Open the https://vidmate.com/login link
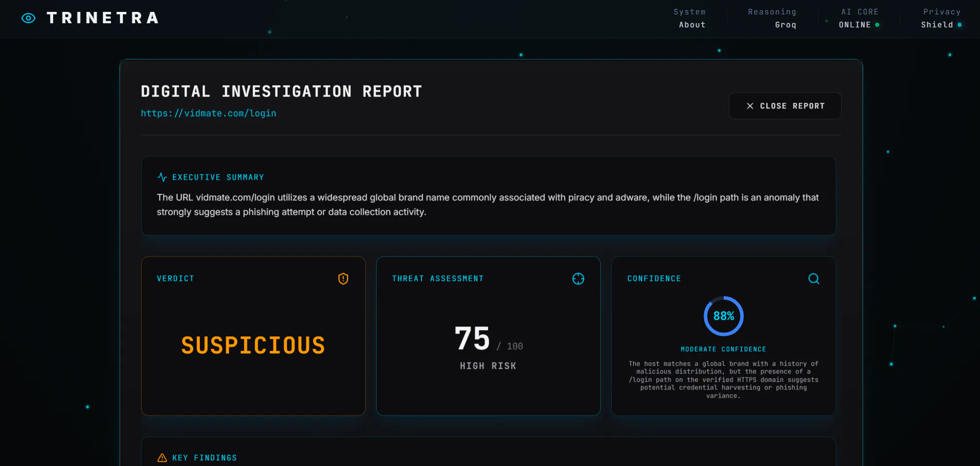 (x=209, y=113)
